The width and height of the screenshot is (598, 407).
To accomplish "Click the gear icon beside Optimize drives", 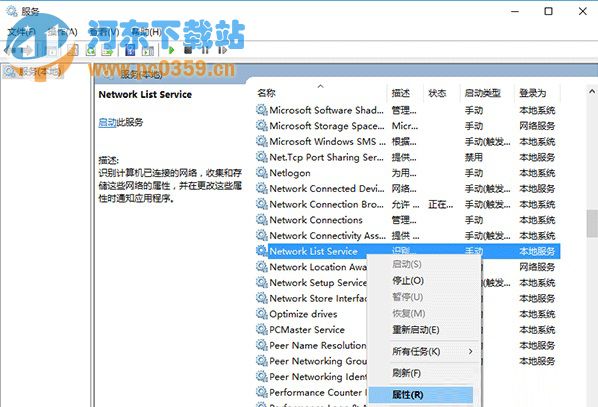I will 262,314.
